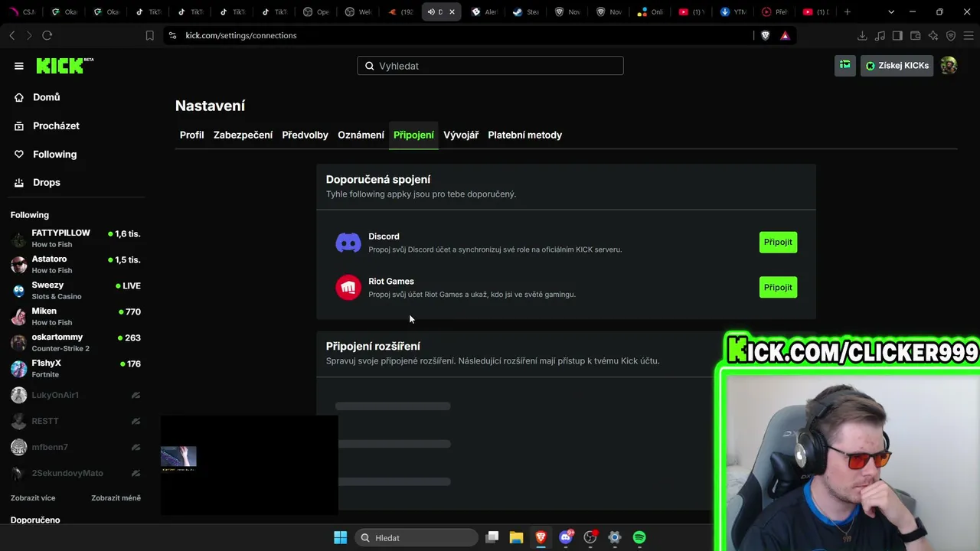This screenshot has height=551, width=980.
Task: Open Drops in the sidebar
Action: pyautogui.click(x=47, y=182)
